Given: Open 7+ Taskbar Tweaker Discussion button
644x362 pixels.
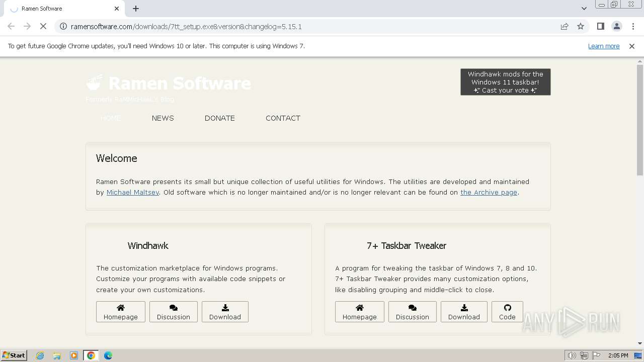Looking at the screenshot, I should 413,312.
